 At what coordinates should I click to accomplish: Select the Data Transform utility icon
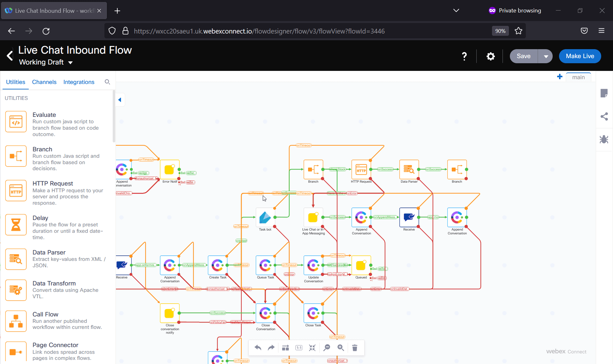click(16, 290)
